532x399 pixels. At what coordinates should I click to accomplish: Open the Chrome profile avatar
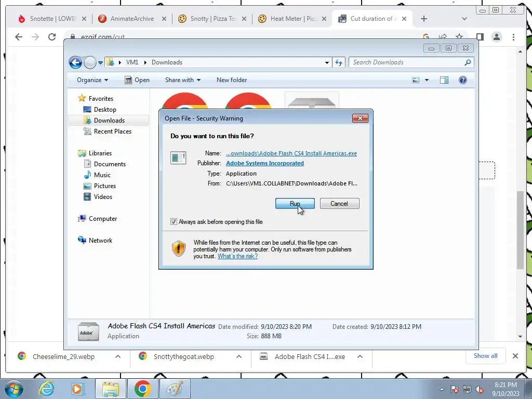pos(497,37)
